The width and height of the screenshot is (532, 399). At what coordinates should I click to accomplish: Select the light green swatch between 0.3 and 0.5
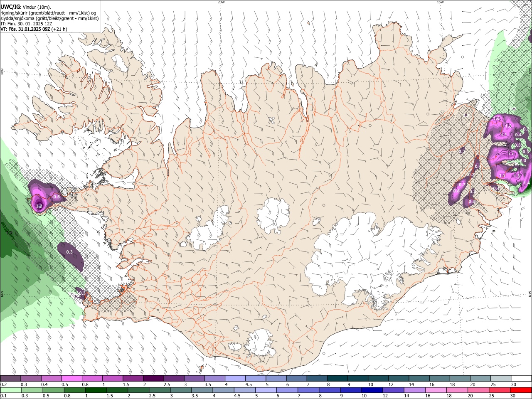pos(32,390)
